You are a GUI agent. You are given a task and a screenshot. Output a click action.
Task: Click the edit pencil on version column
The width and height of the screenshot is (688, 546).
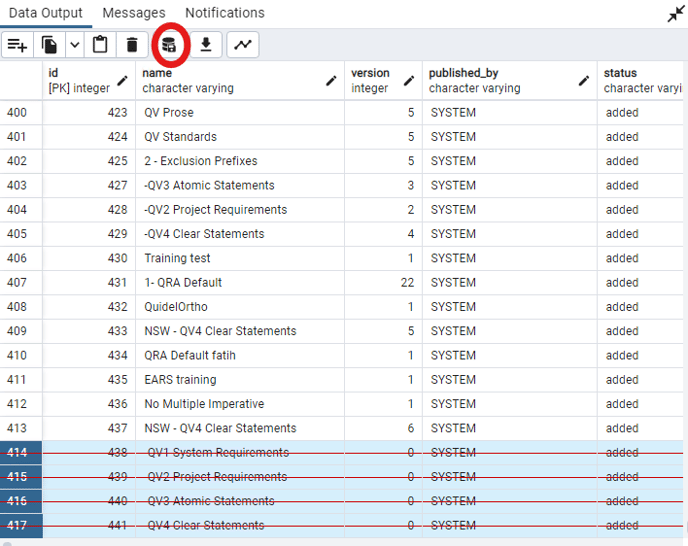point(409,81)
